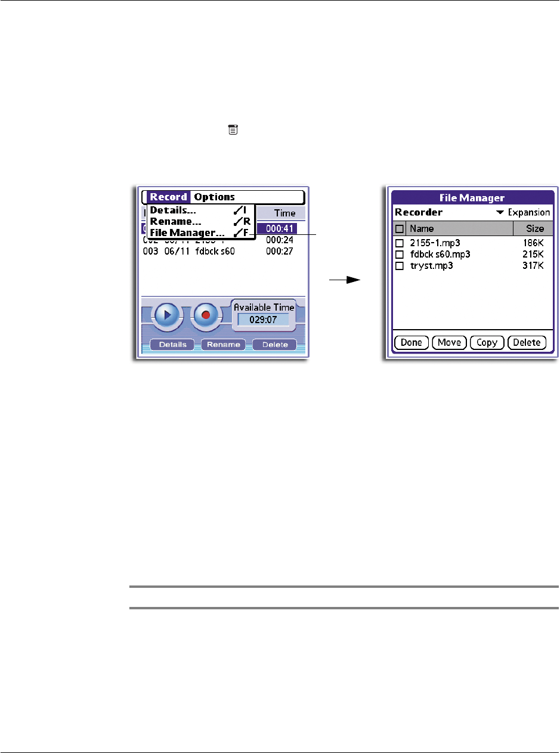Check the box for tryst.mp3

pyautogui.click(x=400, y=266)
